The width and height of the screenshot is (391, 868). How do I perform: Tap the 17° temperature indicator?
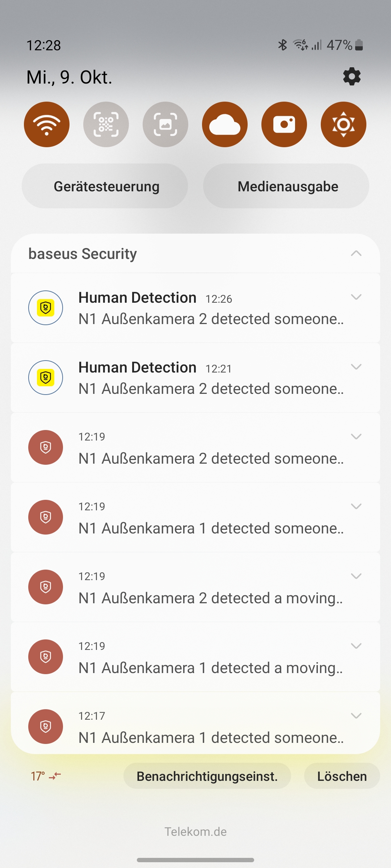tap(38, 776)
